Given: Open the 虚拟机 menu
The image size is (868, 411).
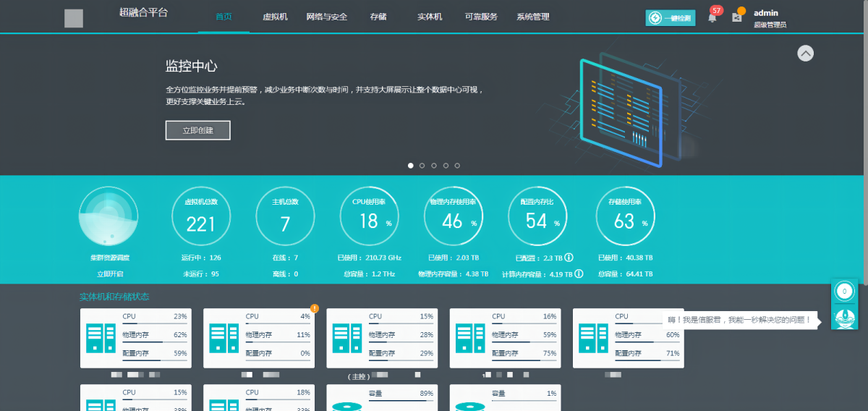Looking at the screenshot, I should pos(275,17).
